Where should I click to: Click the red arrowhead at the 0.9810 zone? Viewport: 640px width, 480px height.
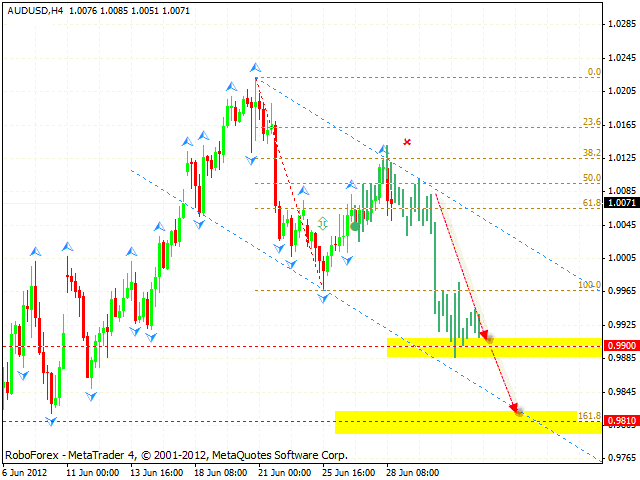(x=516, y=408)
